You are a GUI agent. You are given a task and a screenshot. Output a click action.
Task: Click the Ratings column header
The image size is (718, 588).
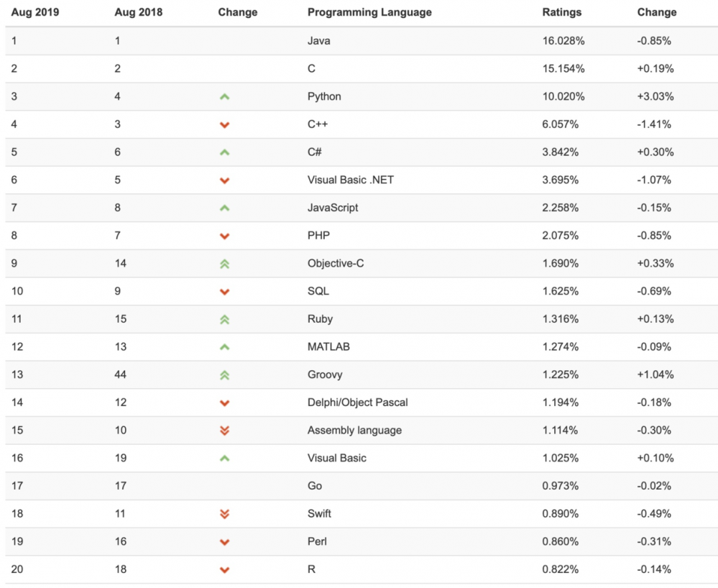point(562,12)
